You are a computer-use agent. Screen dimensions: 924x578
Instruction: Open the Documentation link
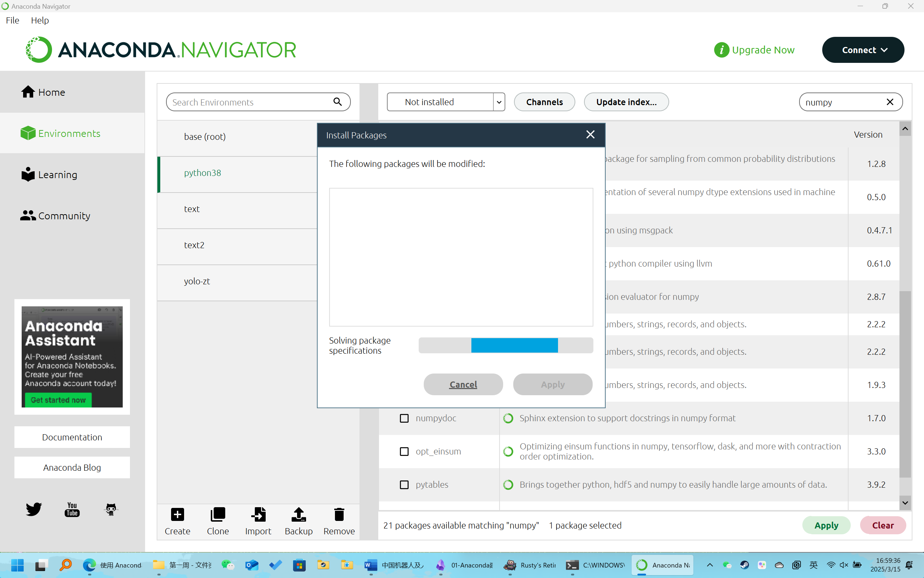(72, 437)
